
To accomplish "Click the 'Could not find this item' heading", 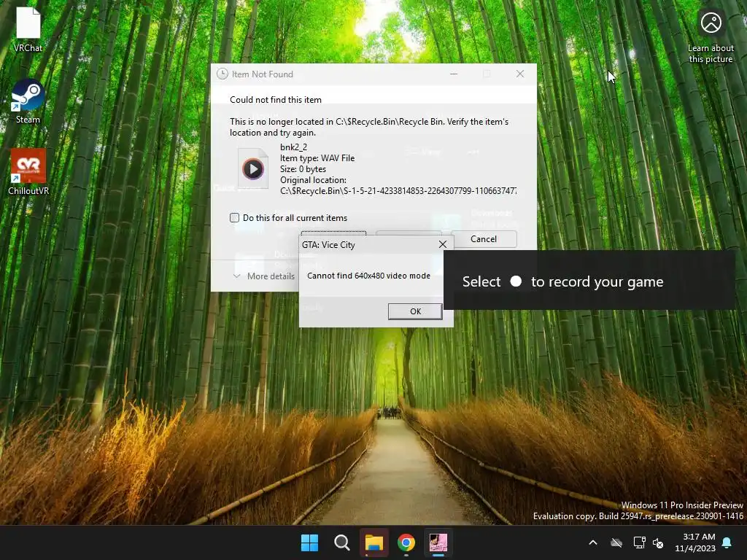I will click(275, 99).
